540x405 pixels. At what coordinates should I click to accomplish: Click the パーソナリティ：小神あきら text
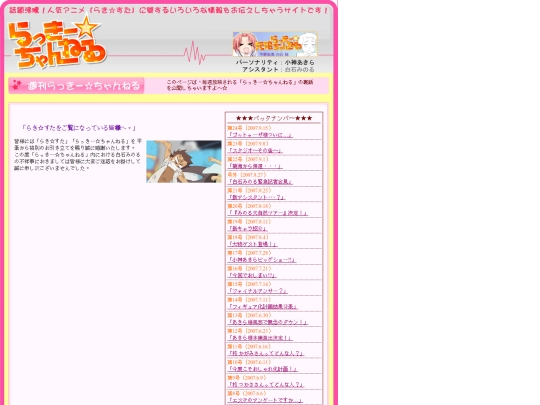[x=275, y=62]
